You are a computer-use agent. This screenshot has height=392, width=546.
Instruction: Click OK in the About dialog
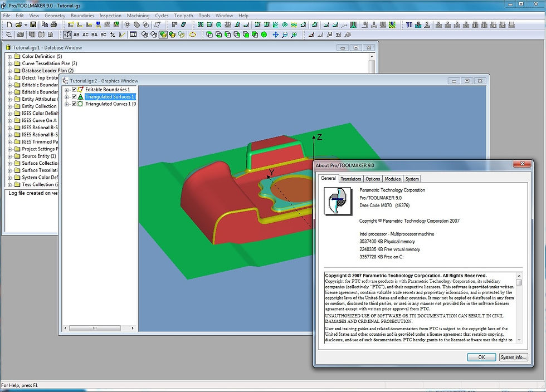tap(481, 357)
